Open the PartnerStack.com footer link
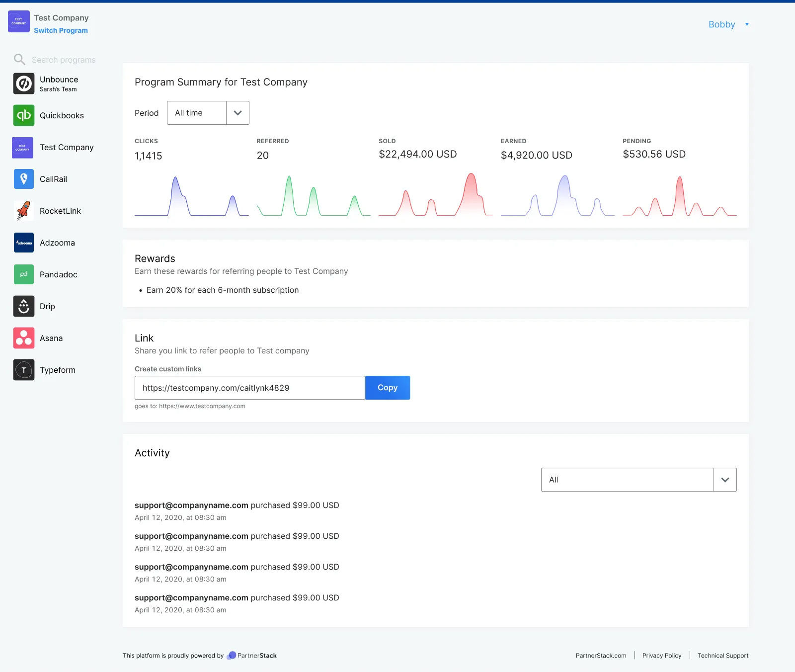The image size is (795, 672). 601,656
